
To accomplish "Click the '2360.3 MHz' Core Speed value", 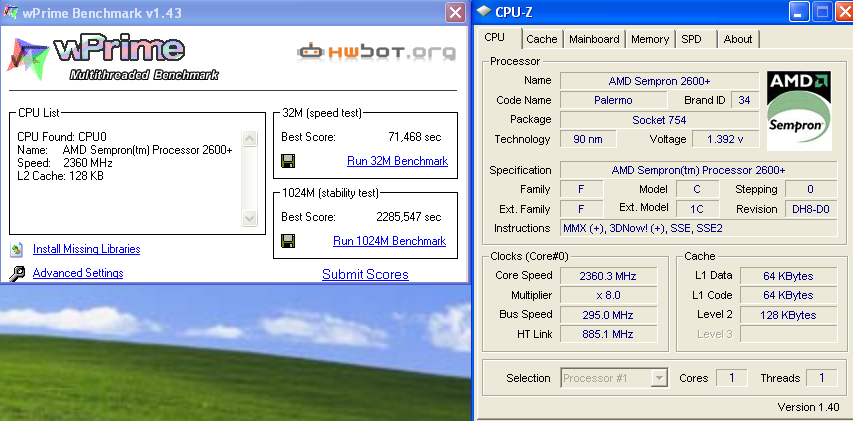I will click(608, 276).
